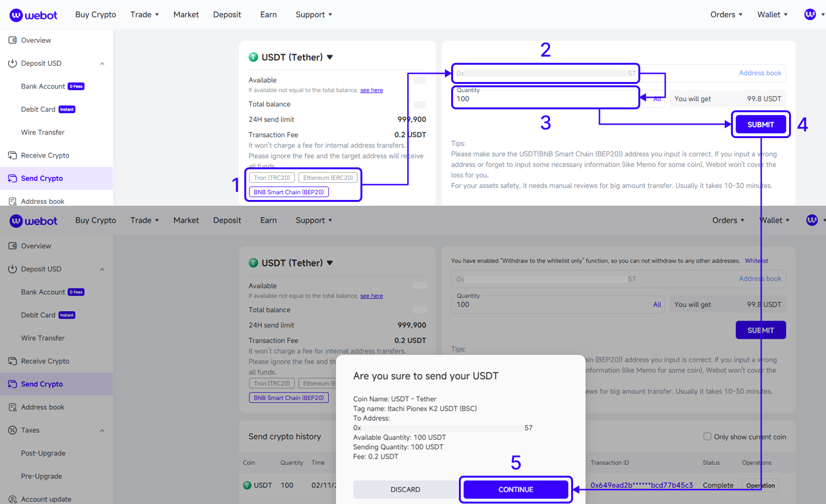Click the profile avatar icon on the dimmed lower page
Viewport: 826px width, 504px height.
(812, 220)
